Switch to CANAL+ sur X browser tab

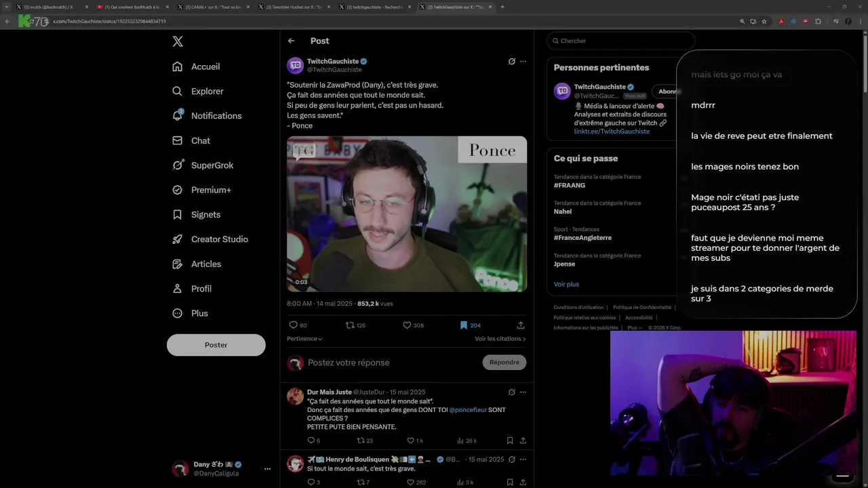pos(212,7)
